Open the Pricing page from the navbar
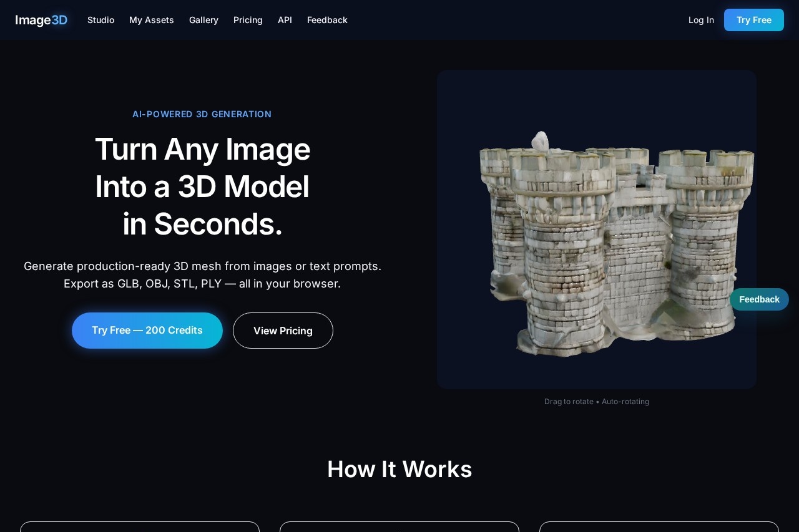Viewport: 799px width, 532px height. point(248,20)
